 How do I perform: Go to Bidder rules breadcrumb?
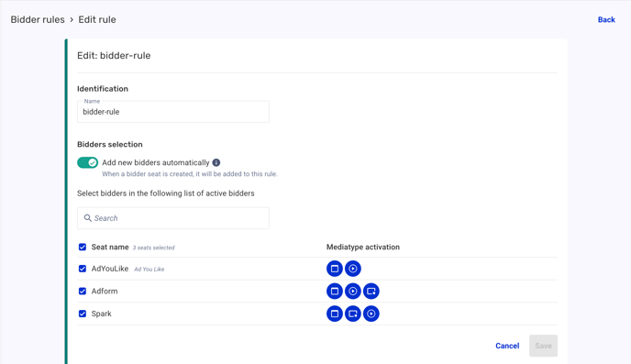click(x=38, y=19)
